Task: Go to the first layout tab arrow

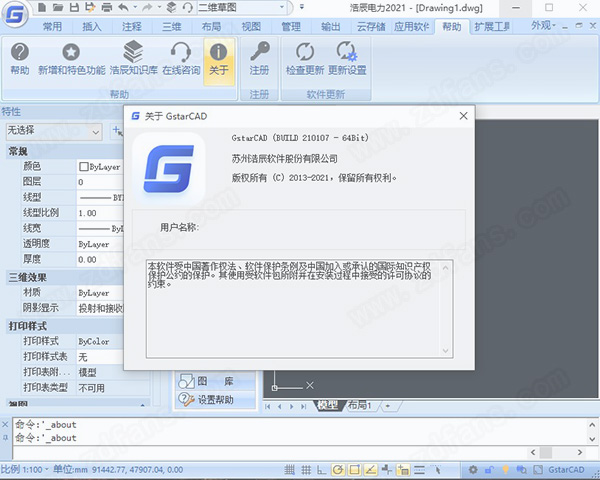Action: pos(267,407)
